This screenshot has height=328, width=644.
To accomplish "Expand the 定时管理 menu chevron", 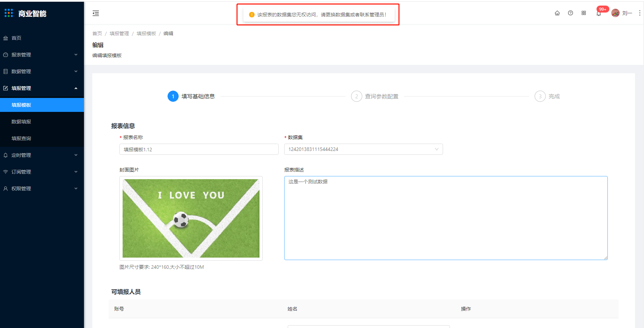I will click(76, 155).
